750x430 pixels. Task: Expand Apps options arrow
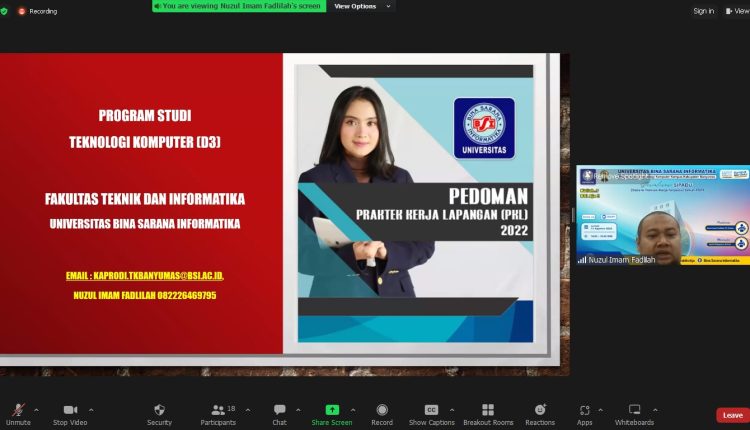pyautogui.click(x=600, y=410)
